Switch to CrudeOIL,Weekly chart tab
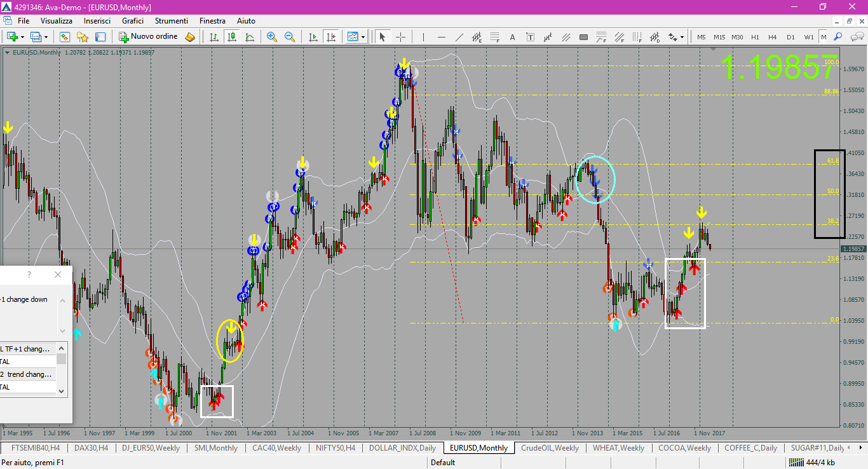The image size is (868, 469). [x=550, y=448]
